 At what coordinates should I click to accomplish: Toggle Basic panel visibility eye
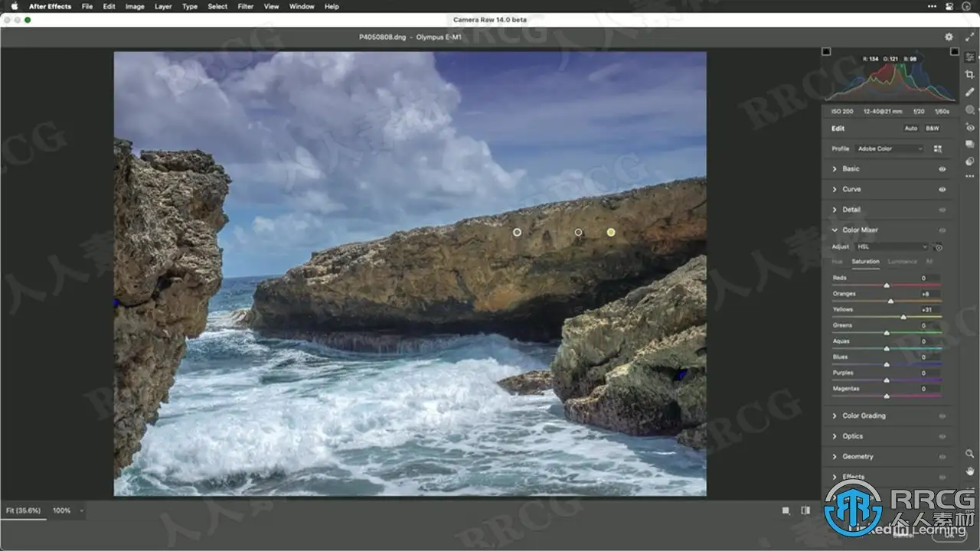(942, 169)
